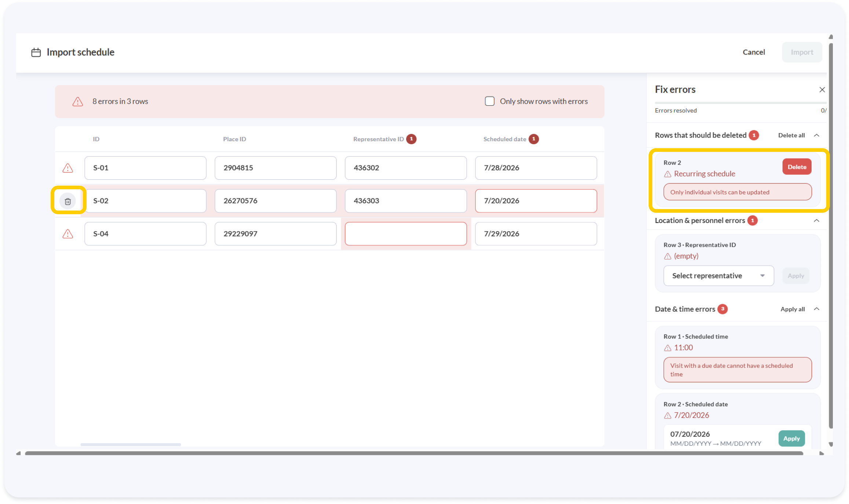Collapse Rows that should be deleted section

point(817,135)
